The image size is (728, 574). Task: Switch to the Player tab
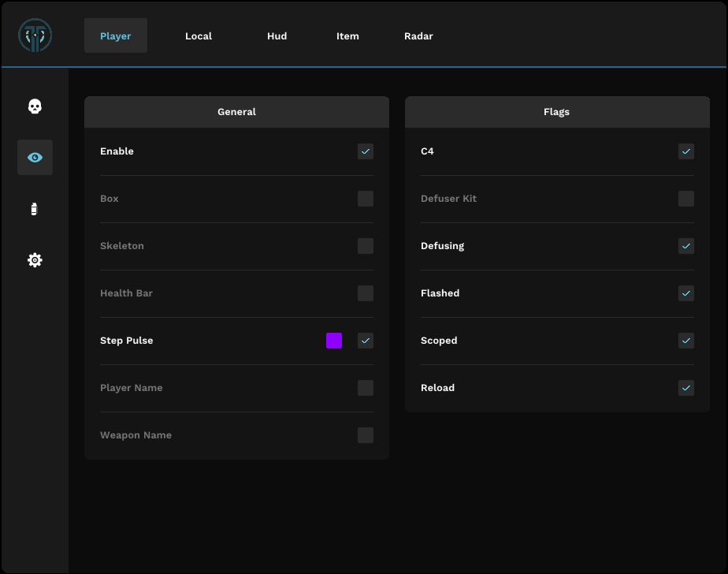click(115, 35)
